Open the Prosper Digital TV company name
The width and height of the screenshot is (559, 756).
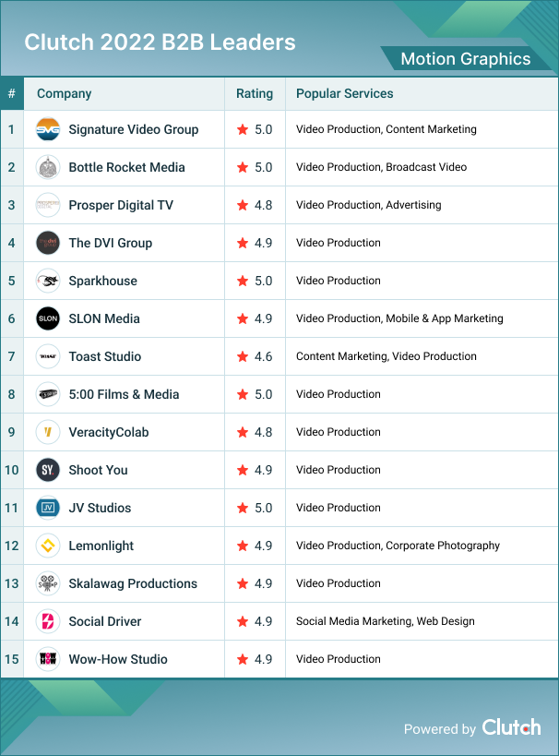[121, 205]
